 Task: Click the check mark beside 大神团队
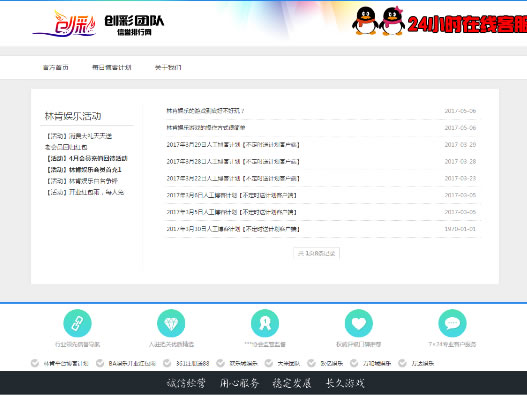pos(269,363)
